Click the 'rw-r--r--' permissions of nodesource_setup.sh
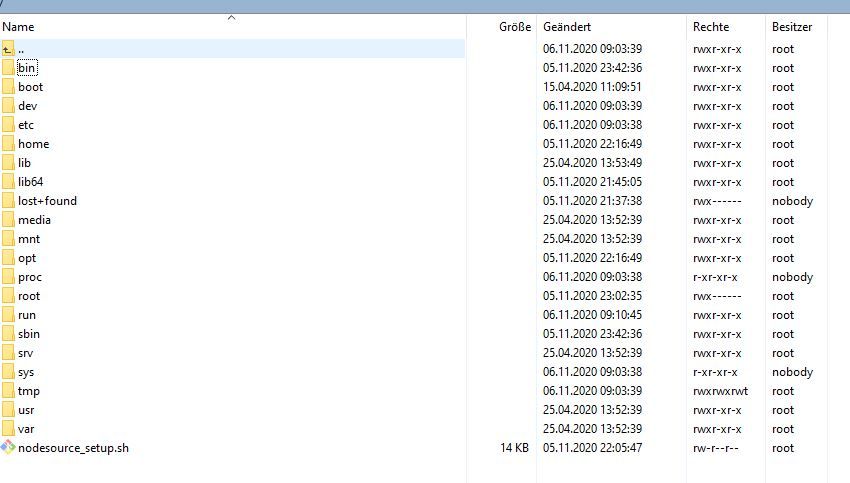 coord(716,448)
